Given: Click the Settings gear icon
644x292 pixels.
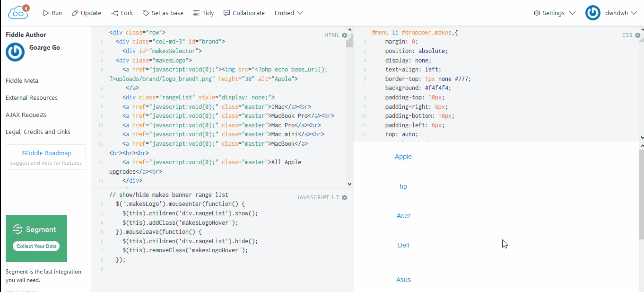Looking at the screenshot, I should point(537,13).
